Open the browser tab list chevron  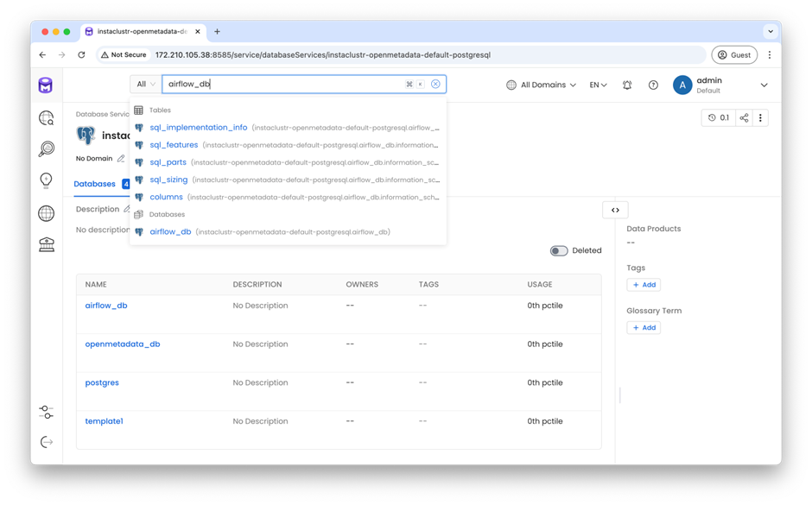[771, 32]
